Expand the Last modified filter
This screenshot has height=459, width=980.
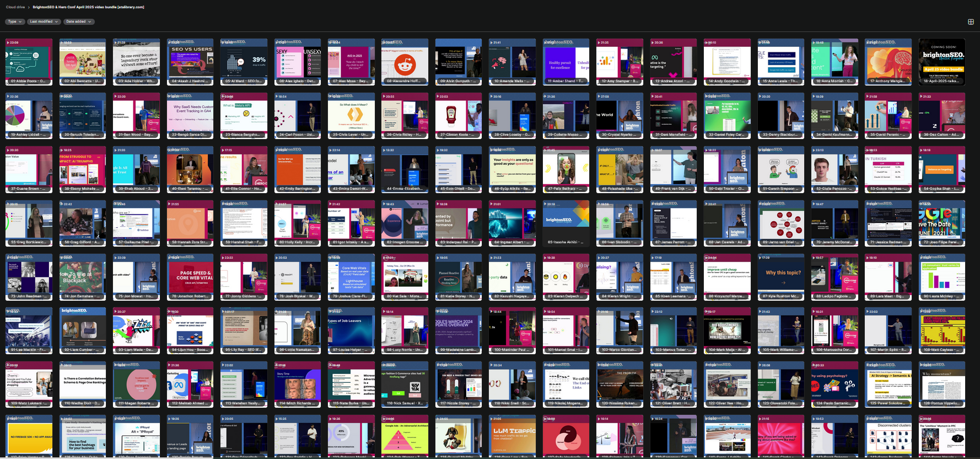44,22
